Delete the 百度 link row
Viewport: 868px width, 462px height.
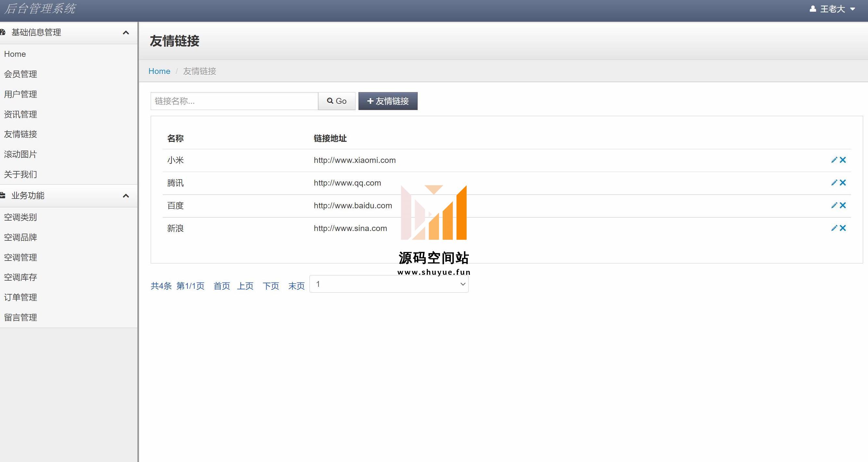(x=843, y=205)
